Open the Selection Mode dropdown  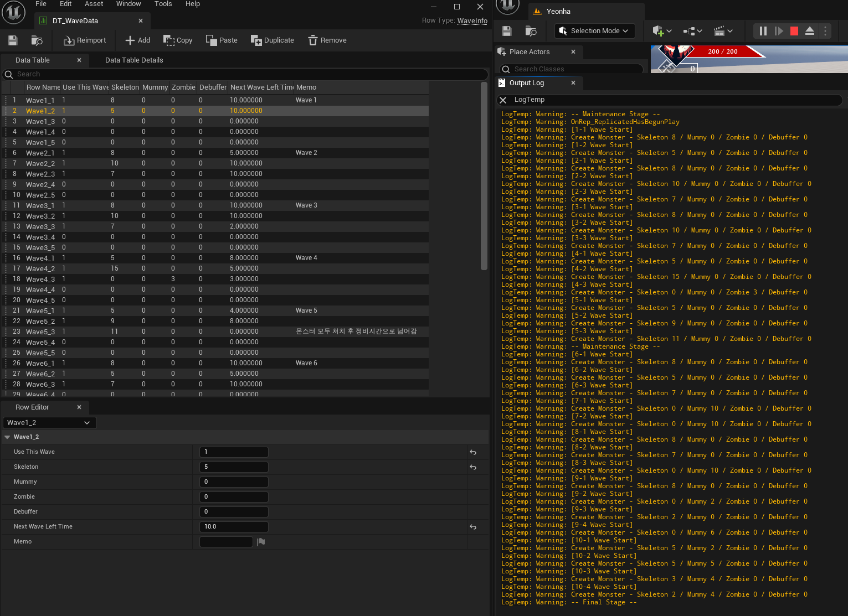[594, 31]
